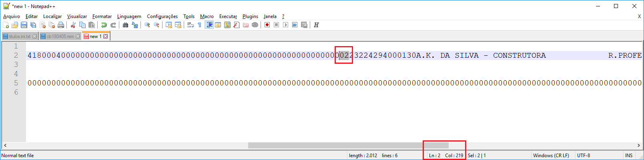Open Find using the binoculars icon

tap(126, 25)
